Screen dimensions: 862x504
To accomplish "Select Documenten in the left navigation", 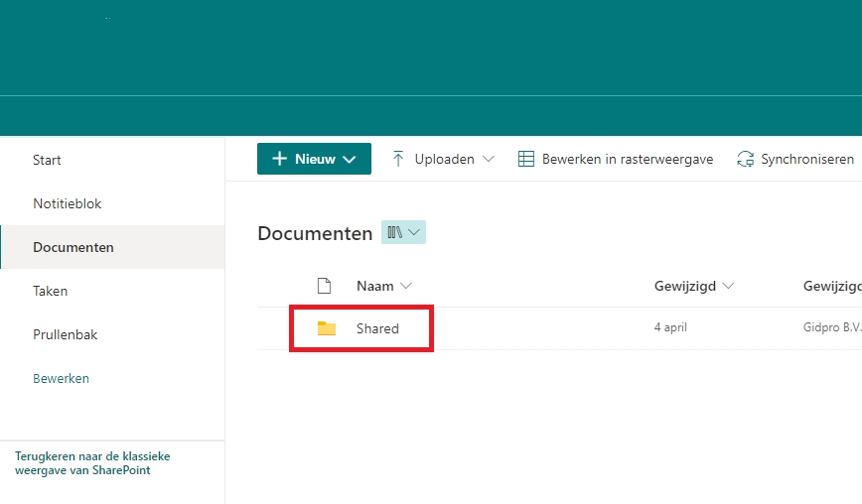I will coord(73,247).
